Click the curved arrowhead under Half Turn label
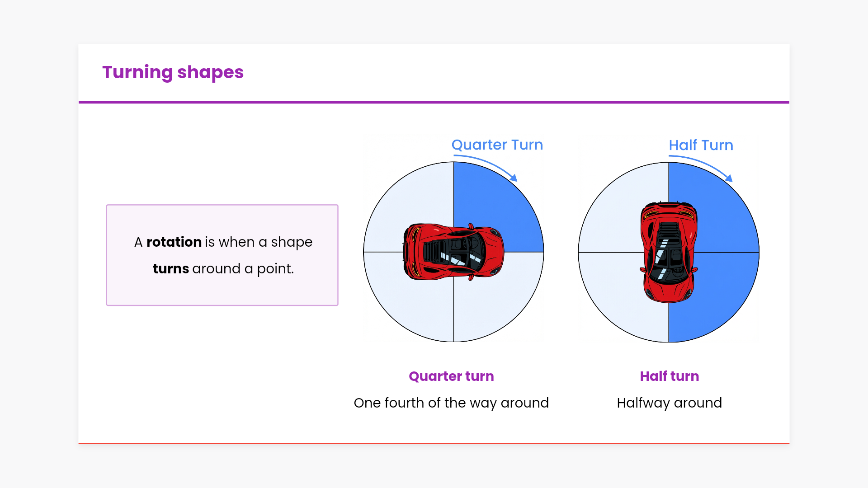868x488 pixels. click(729, 178)
